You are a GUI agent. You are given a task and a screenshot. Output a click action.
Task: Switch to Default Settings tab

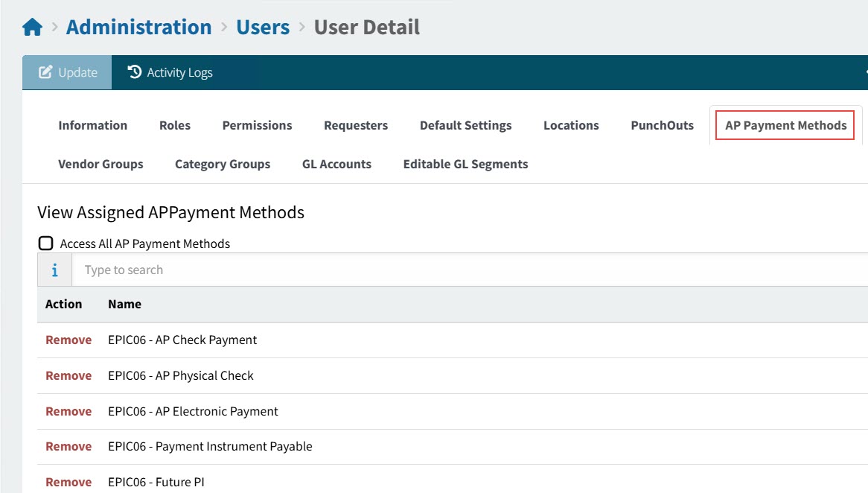465,125
